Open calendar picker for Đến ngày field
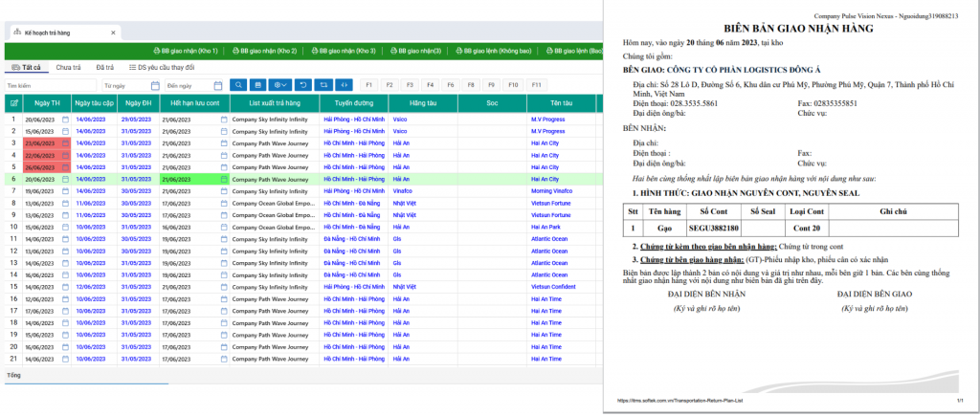The image size is (980, 416). [218, 85]
